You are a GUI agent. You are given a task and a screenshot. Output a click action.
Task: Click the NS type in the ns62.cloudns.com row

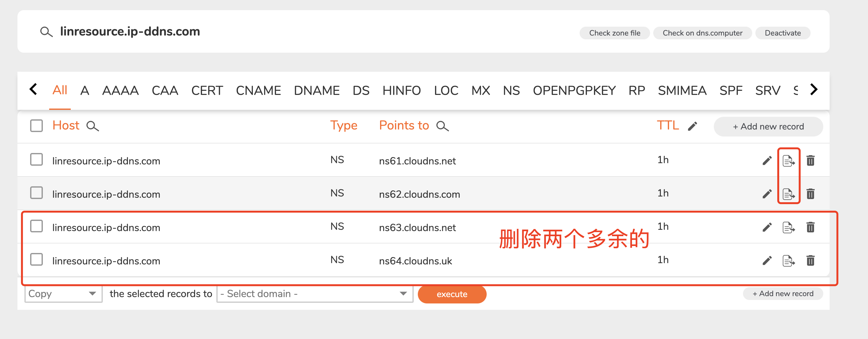pyautogui.click(x=337, y=193)
